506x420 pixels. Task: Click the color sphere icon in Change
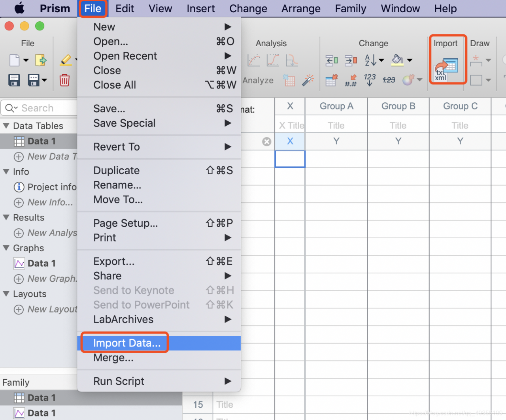click(x=408, y=80)
